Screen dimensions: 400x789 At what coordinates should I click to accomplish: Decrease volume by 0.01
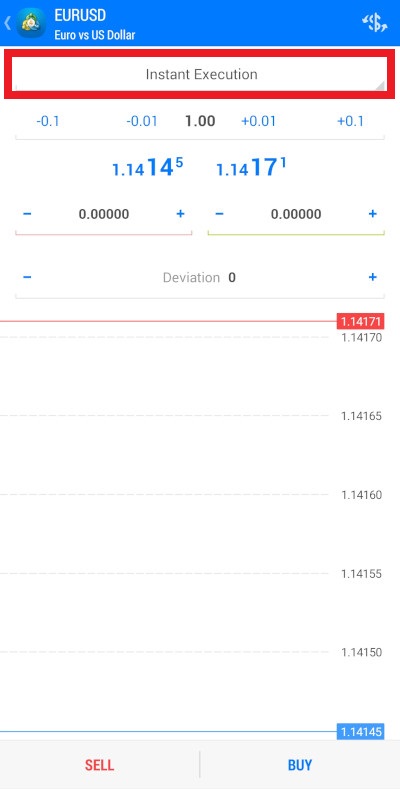click(141, 121)
